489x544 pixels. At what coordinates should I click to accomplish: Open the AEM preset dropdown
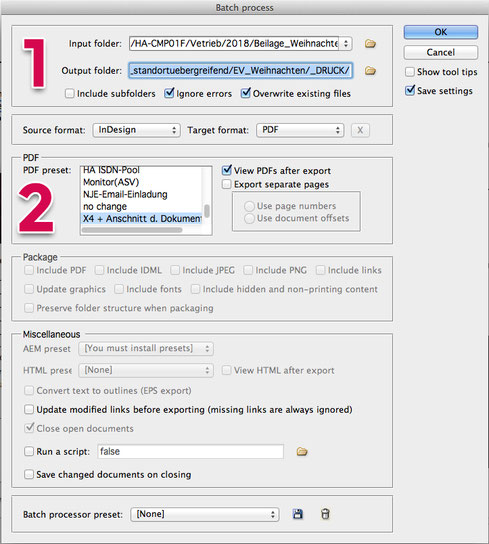146,348
